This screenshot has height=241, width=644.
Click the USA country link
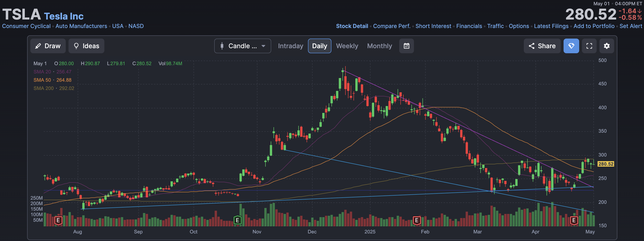(118, 26)
